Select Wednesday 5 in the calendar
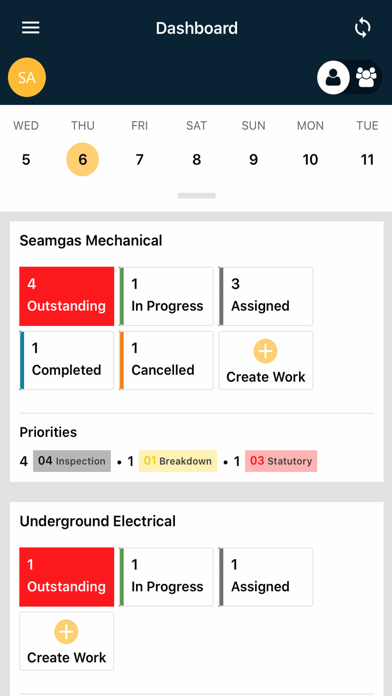 (x=26, y=159)
